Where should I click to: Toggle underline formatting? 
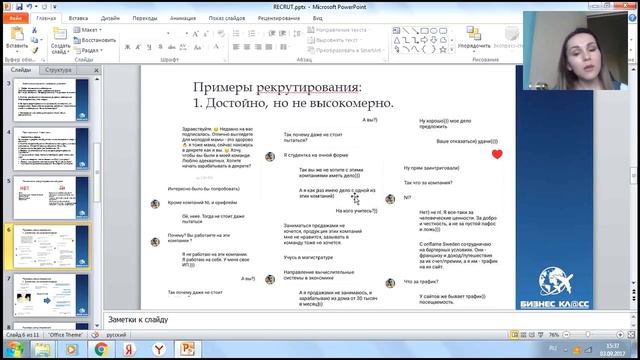(149, 47)
